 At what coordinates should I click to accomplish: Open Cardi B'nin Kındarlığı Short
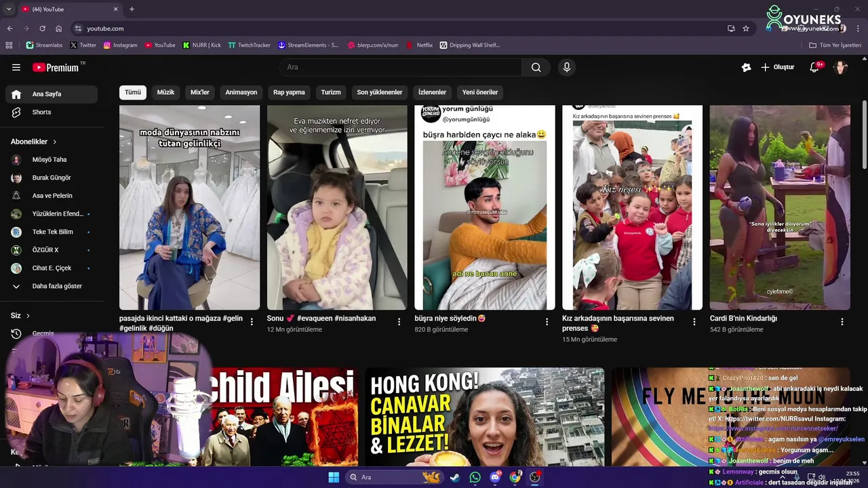click(x=780, y=207)
